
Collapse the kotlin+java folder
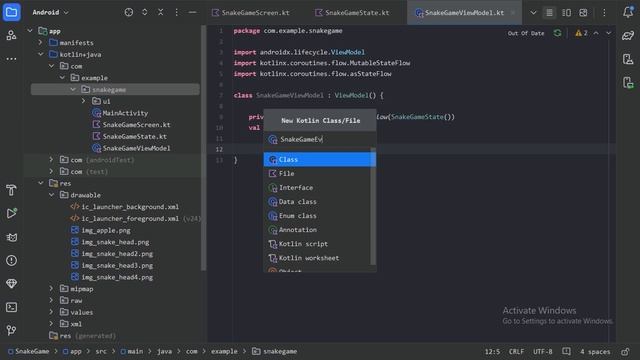tap(40, 54)
